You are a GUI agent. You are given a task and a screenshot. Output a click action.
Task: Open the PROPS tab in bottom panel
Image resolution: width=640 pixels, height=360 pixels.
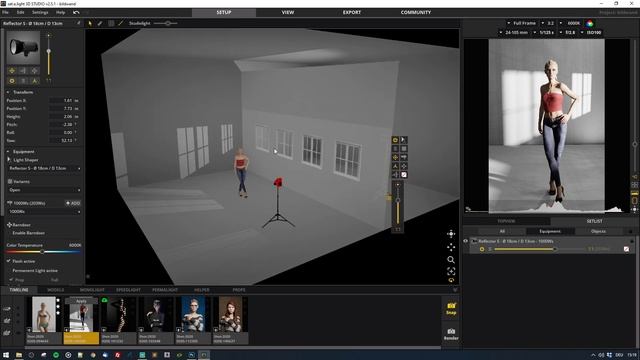[x=239, y=290]
